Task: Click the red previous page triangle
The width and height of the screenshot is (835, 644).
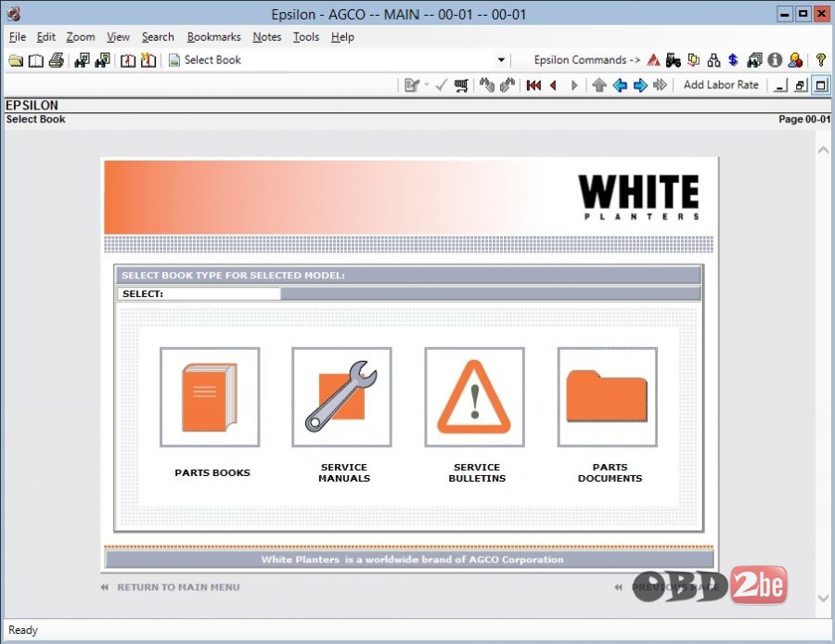Action: [x=554, y=85]
